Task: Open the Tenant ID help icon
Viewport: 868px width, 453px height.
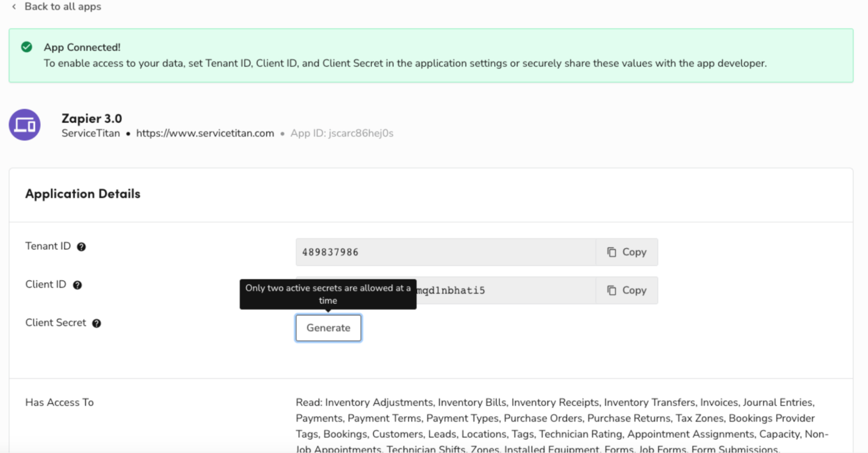Action: coord(81,247)
